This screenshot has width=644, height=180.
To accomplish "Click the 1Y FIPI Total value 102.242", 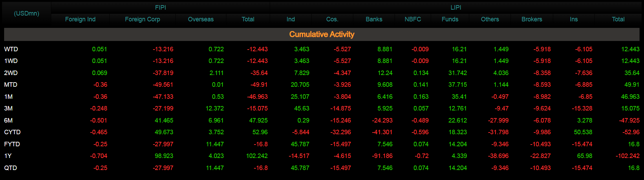I will coord(257,156).
